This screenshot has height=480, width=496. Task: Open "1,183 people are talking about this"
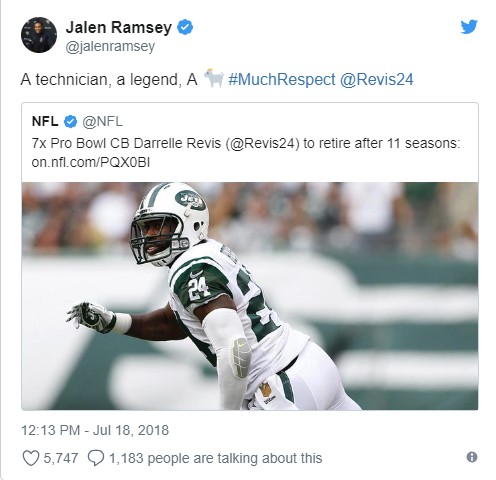tap(215, 458)
